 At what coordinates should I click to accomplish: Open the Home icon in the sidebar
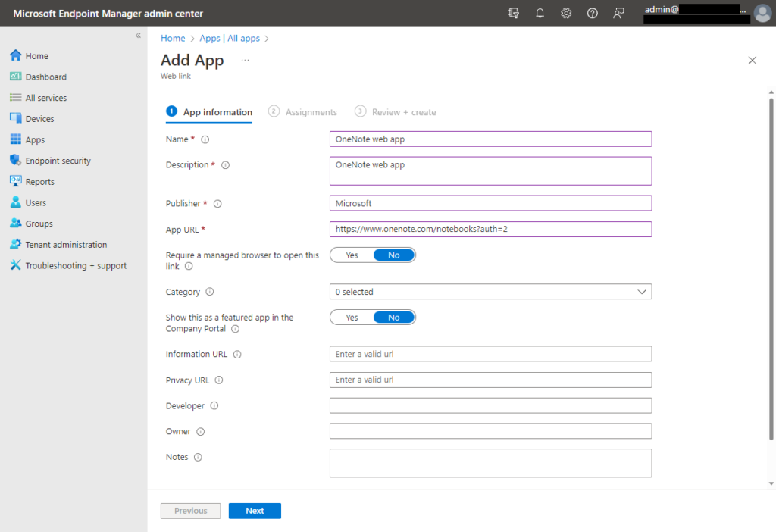16,55
